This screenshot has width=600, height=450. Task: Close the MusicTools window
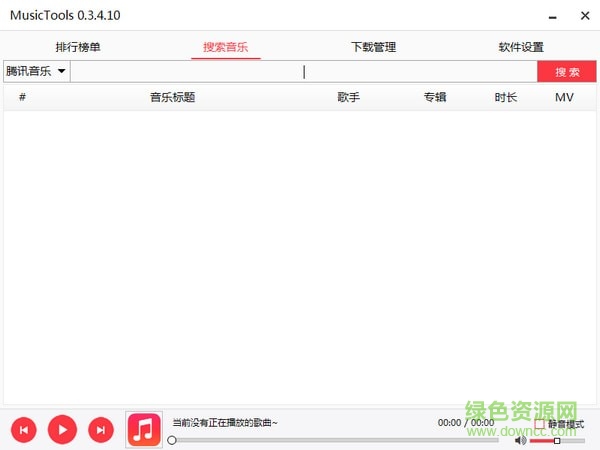click(585, 16)
